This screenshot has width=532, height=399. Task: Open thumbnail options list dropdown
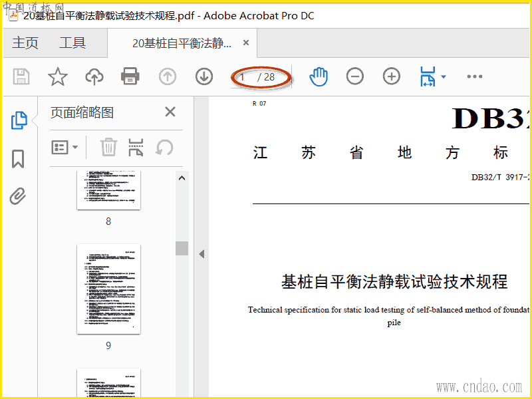pyautogui.click(x=65, y=148)
